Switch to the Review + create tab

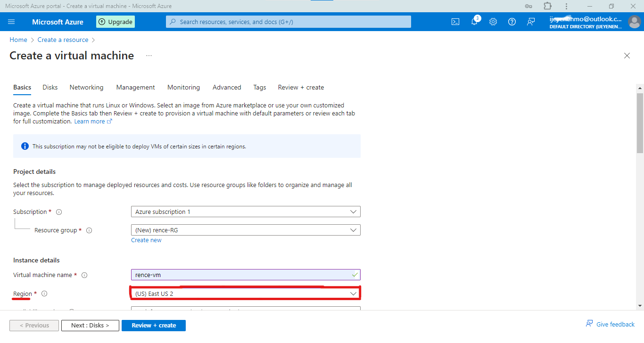(x=301, y=88)
